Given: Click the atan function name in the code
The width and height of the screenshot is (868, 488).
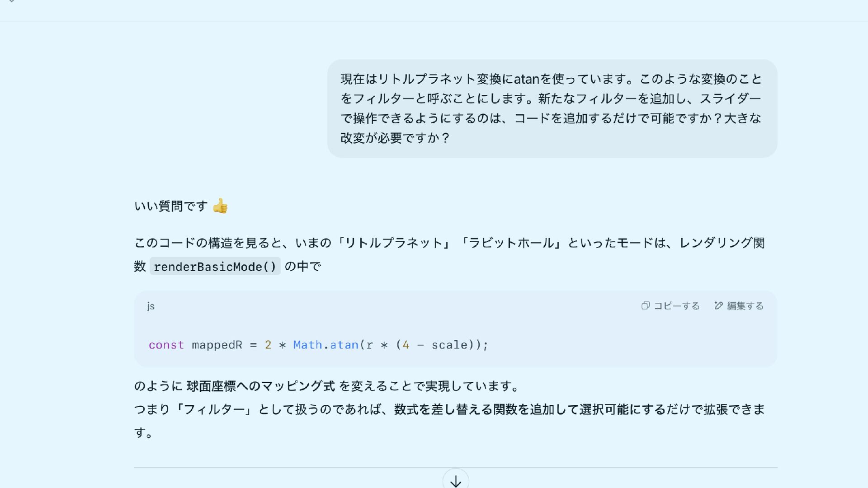Looking at the screenshot, I should (344, 345).
